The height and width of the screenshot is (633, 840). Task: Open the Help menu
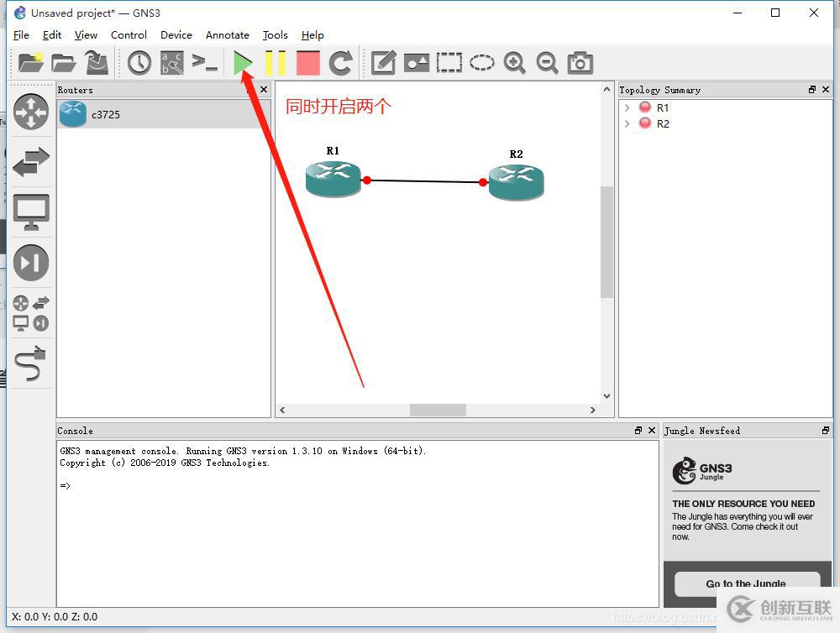(312, 34)
